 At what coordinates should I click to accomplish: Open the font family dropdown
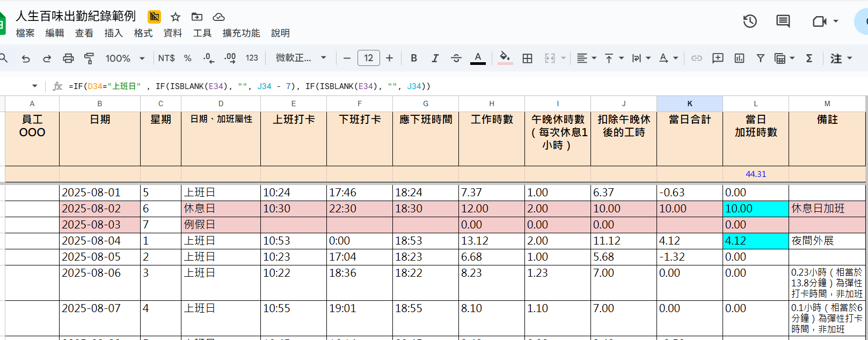coord(301,58)
